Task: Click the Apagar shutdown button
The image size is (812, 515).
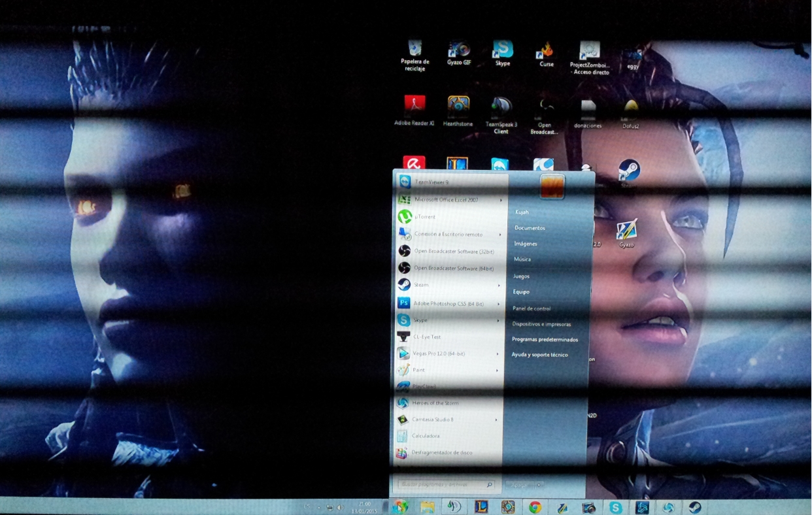Action: coord(521,485)
